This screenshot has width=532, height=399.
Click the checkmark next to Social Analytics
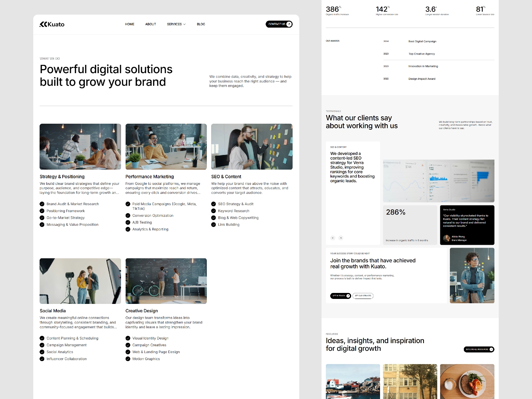pos(42,352)
